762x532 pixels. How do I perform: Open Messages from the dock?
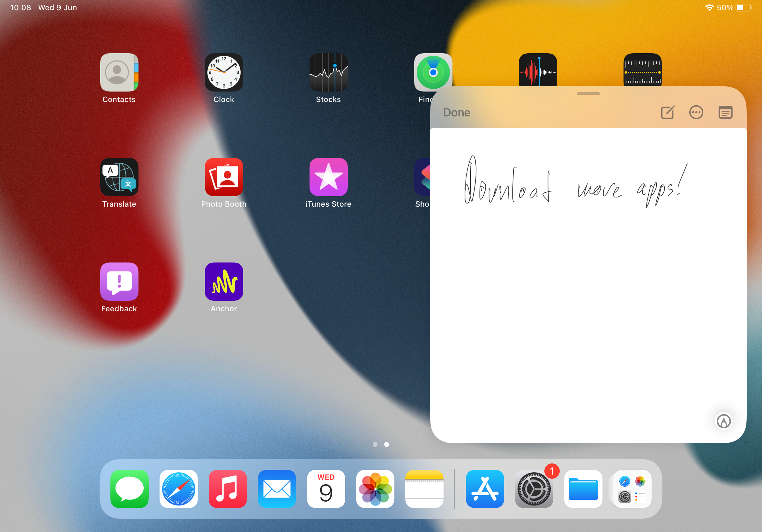click(x=130, y=489)
